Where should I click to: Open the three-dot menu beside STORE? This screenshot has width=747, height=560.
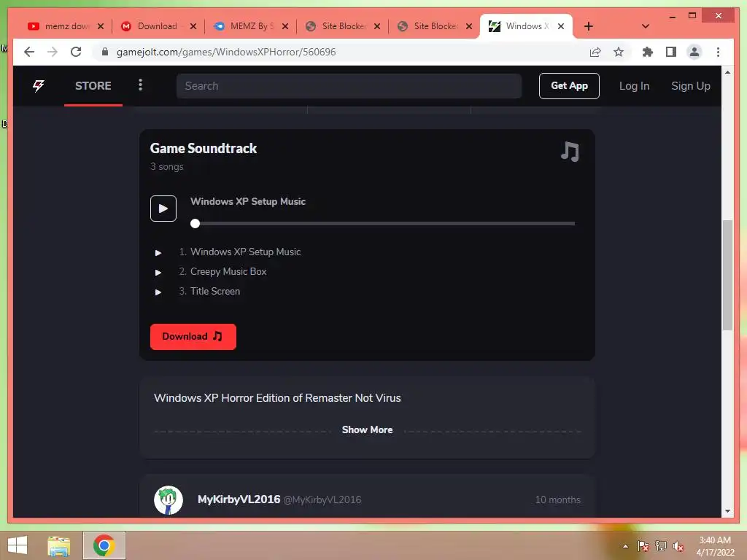[x=140, y=85]
